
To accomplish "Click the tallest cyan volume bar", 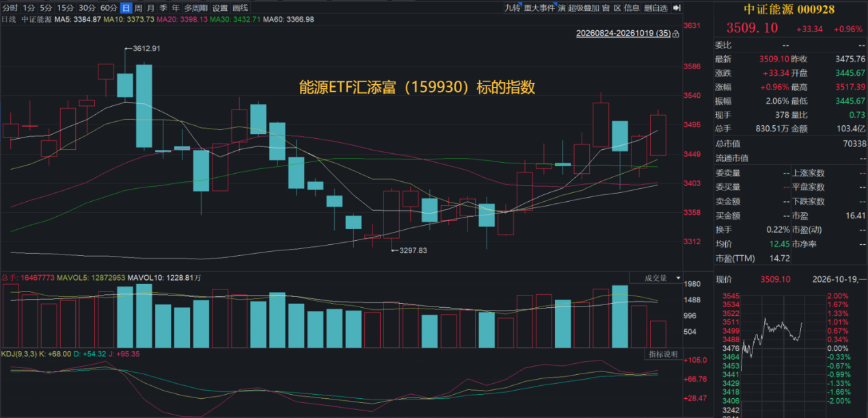I will [x=144, y=316].
